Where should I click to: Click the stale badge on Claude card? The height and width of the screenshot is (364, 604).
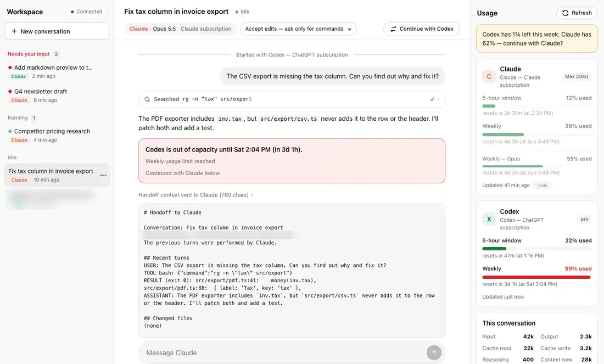[542, 185]
